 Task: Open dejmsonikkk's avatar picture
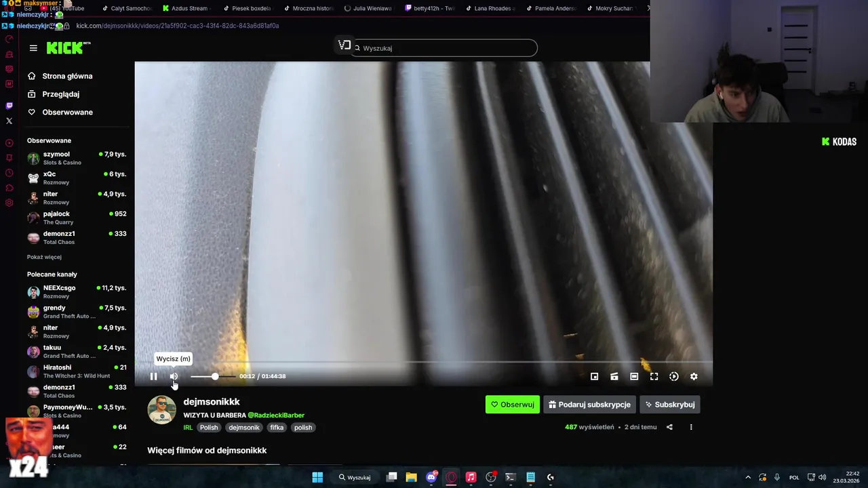[161, 410]
